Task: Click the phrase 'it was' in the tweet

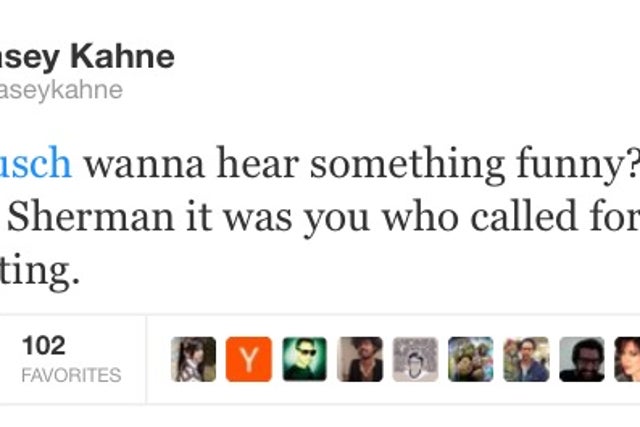Action: click(239, 218)
